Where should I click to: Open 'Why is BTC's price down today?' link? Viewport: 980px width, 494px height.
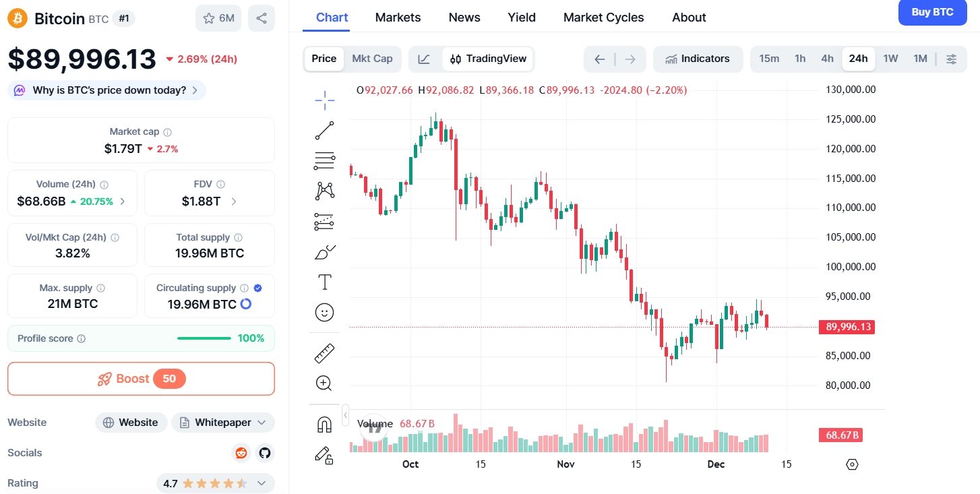[106, 90]
